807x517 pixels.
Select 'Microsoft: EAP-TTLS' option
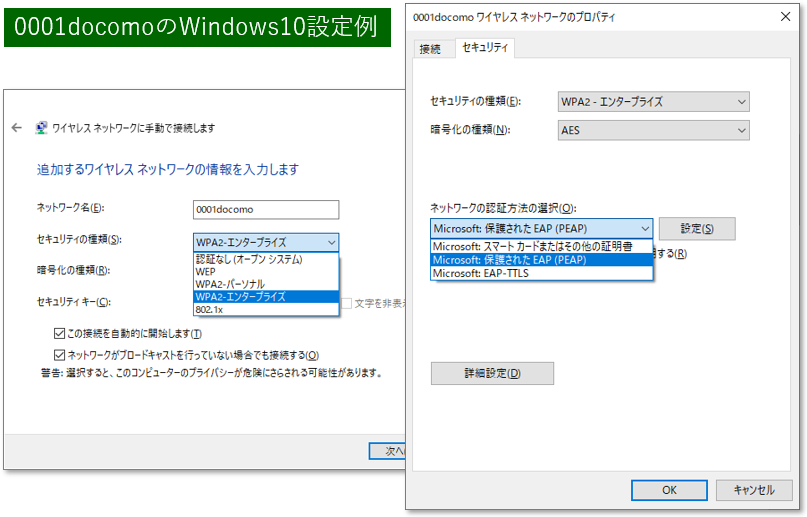pyautogui.click(x=541, y=273)
